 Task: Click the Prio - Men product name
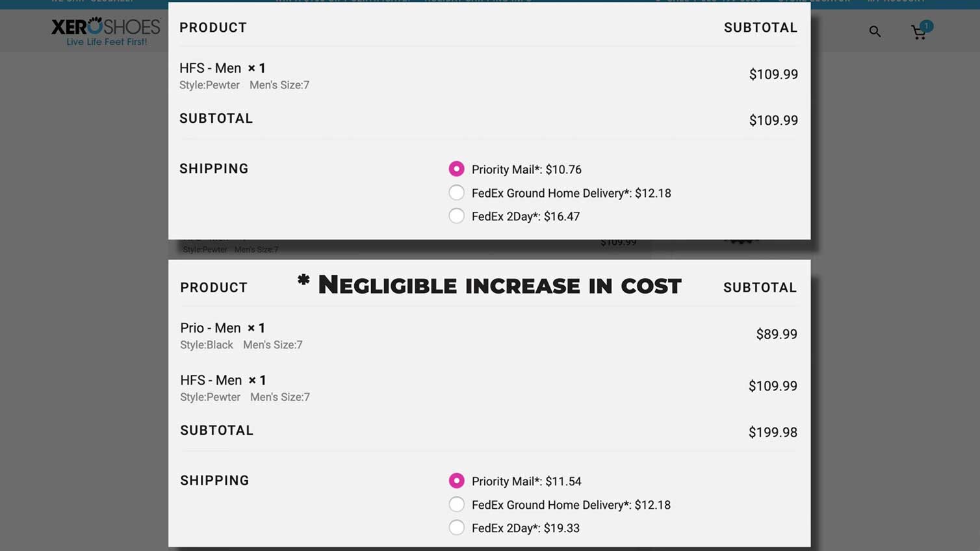coord(211,328)
